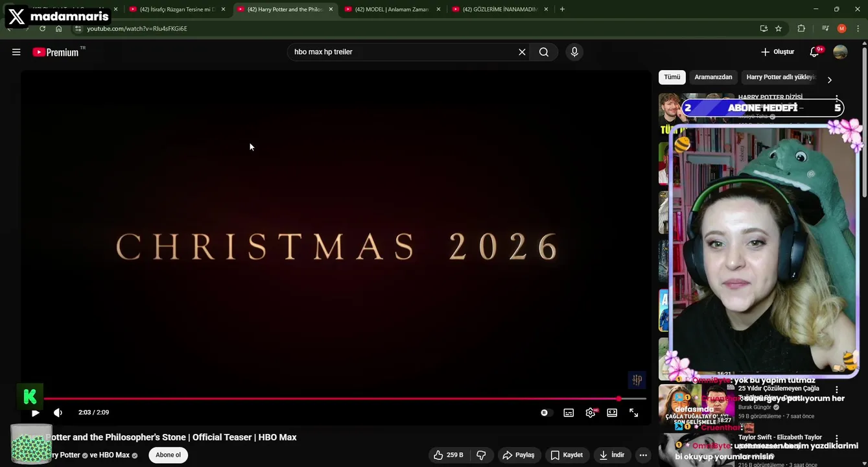Install or cast page icon in address bar
868x467 pixels.
pos(764,29)
